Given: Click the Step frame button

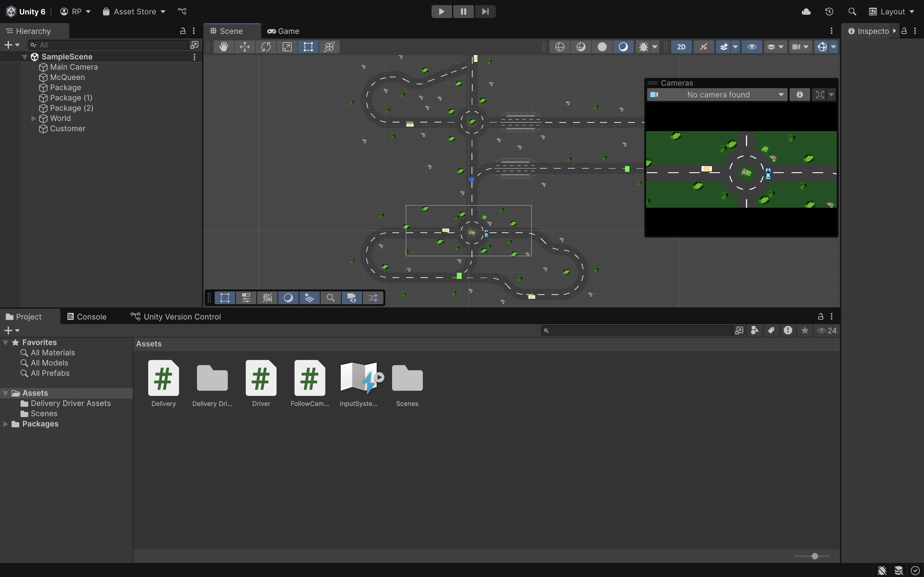Looking at the screenshot, I should click(485, 12).
